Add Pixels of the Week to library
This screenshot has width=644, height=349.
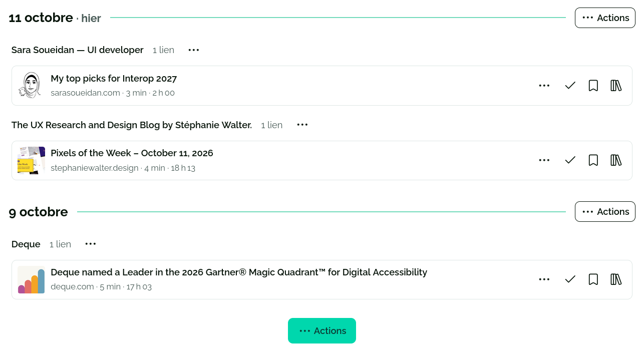616,160
